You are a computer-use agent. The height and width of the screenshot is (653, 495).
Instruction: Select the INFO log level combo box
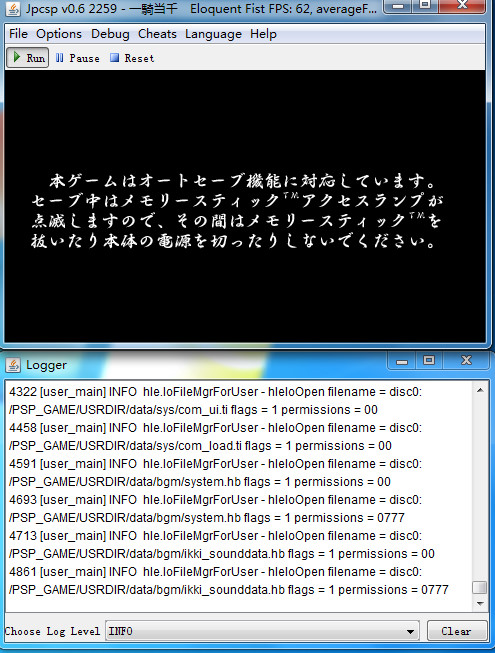point(263,632)
